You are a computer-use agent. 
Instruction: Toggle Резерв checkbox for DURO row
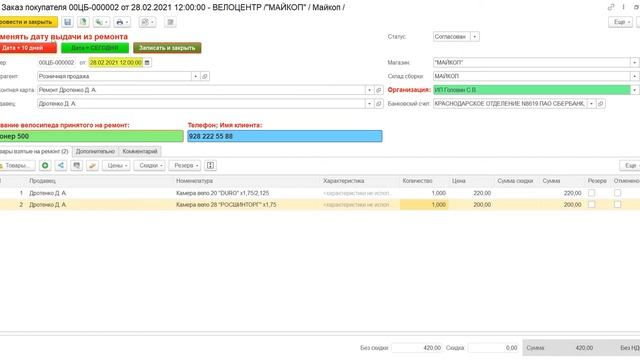coord(591,193)
